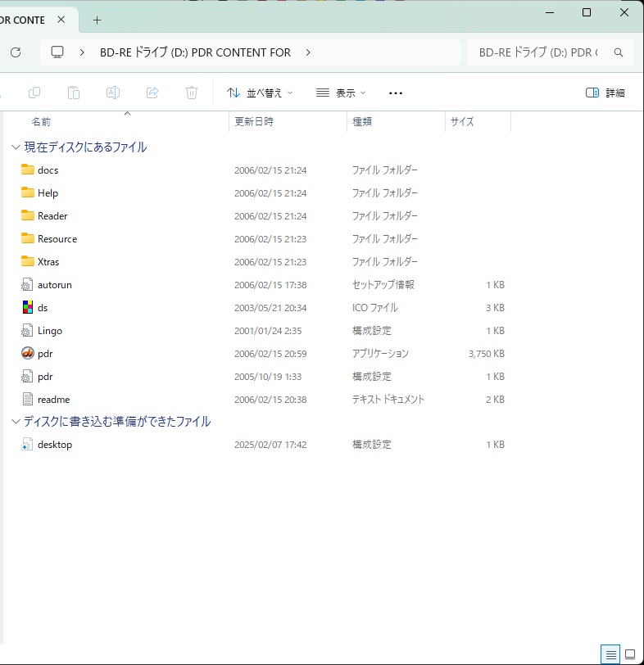Click the paste clipboard icon
This screenshot has width=644, height=665.
(74, 93)
